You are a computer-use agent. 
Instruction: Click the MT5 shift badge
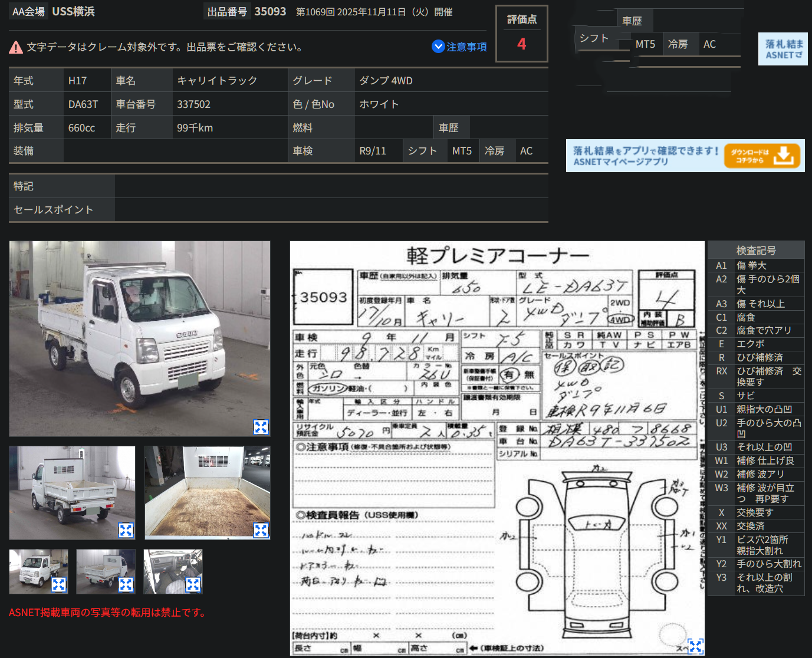pyautogui.click(x=463, y=150)
